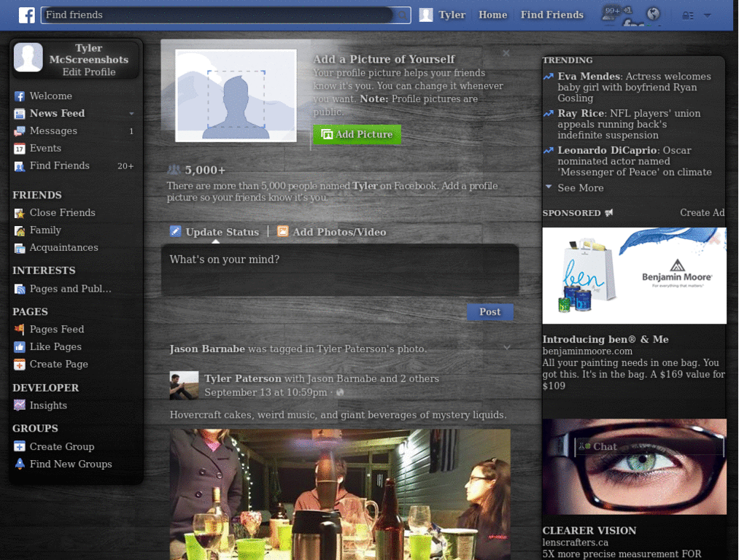Click the green Add Picture button
The height and width of the screenshot is (560, 747).
point(356,135)
